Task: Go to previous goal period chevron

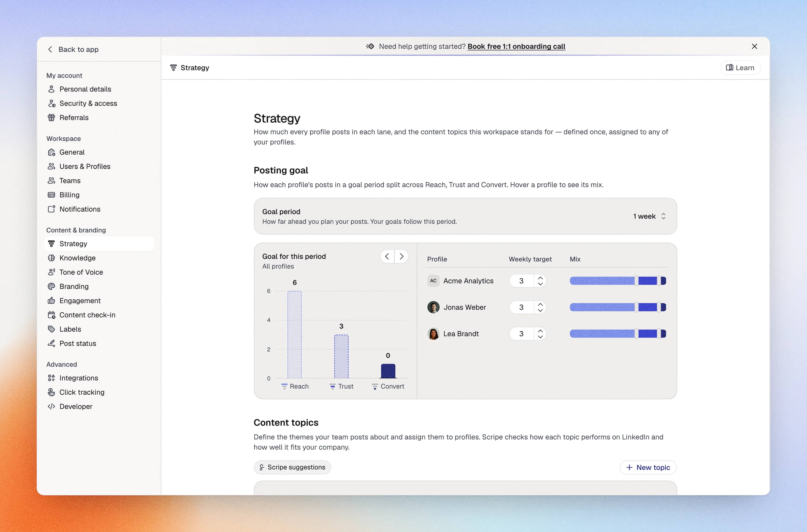Action: [x=387, y=257]
